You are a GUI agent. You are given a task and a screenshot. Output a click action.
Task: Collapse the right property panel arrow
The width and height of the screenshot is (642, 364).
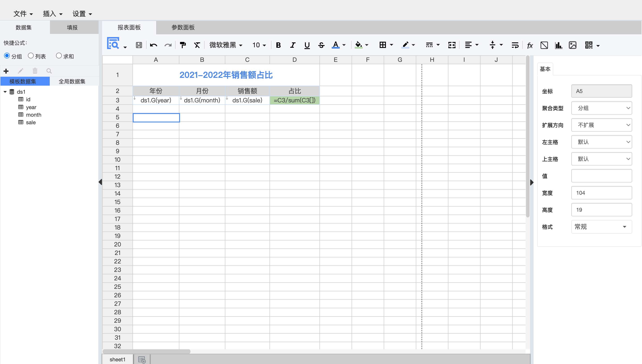click(x=532, y=182)
